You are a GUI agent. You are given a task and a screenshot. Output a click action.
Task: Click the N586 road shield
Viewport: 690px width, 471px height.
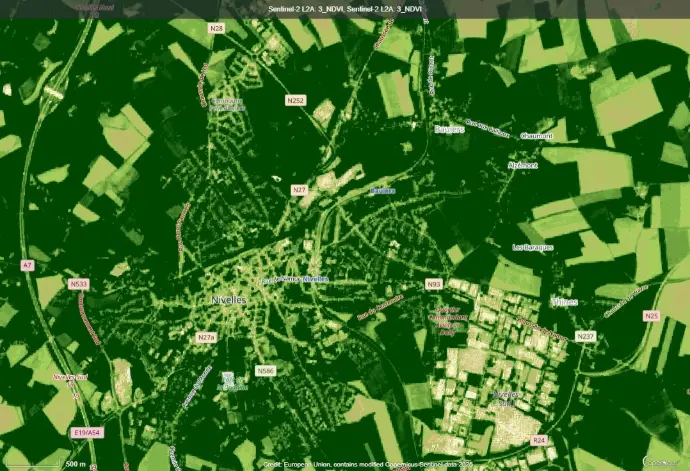[265, 370]
